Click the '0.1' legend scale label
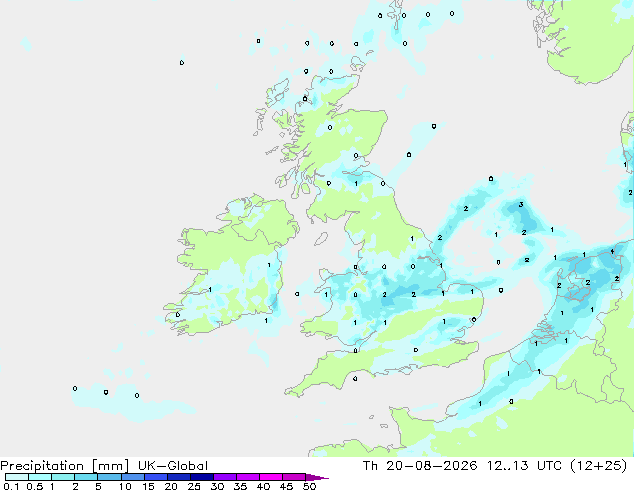Viewport: 634px width, 490px height. tap(12, 486)
